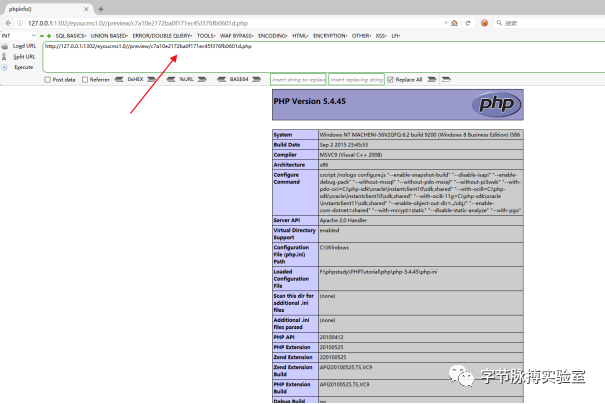Click right arrow beside BASE64
The width and height of the screenshot is (605, 404).
tap(257, 79)
